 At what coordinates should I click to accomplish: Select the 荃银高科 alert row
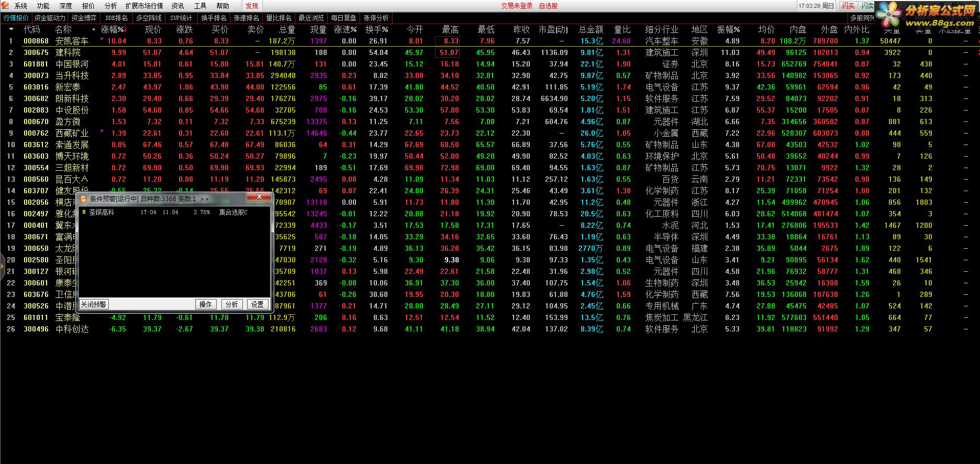[x=174, y=212]
